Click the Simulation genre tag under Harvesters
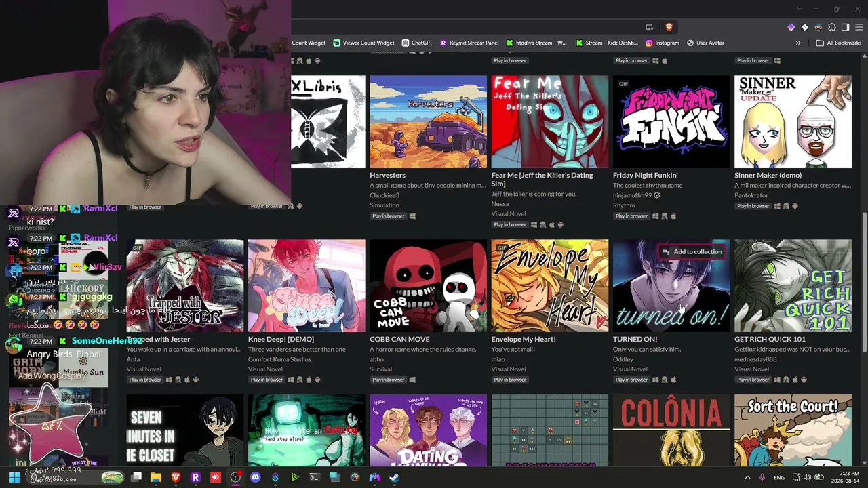This screenshot has height=488, width=868. (384, 205)
